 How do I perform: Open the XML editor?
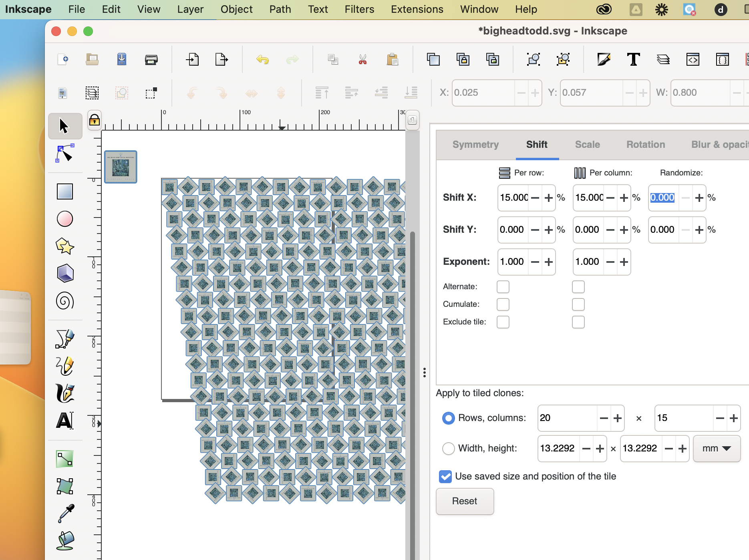click(693, 59)
